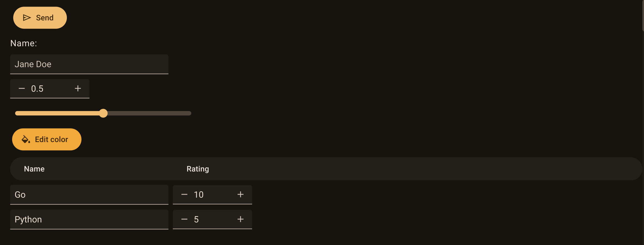
Task: Click the unfilled right part of slider track
Action: pyautogui.click(x=149, y=113)
